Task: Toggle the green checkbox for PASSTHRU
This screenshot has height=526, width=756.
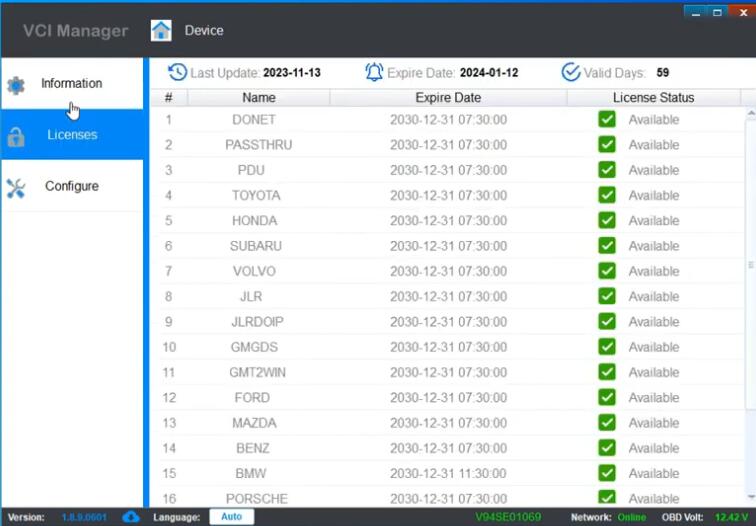Action: click(607, 144)
